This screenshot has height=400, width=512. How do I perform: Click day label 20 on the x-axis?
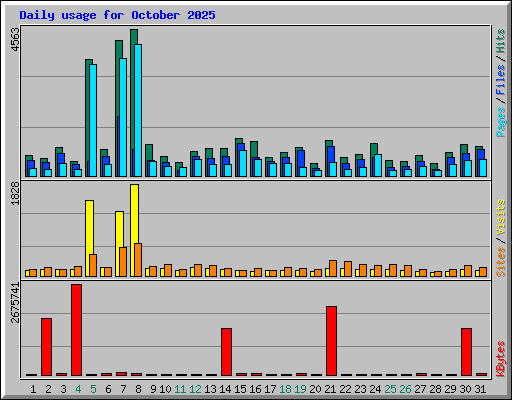coord(315,389)
